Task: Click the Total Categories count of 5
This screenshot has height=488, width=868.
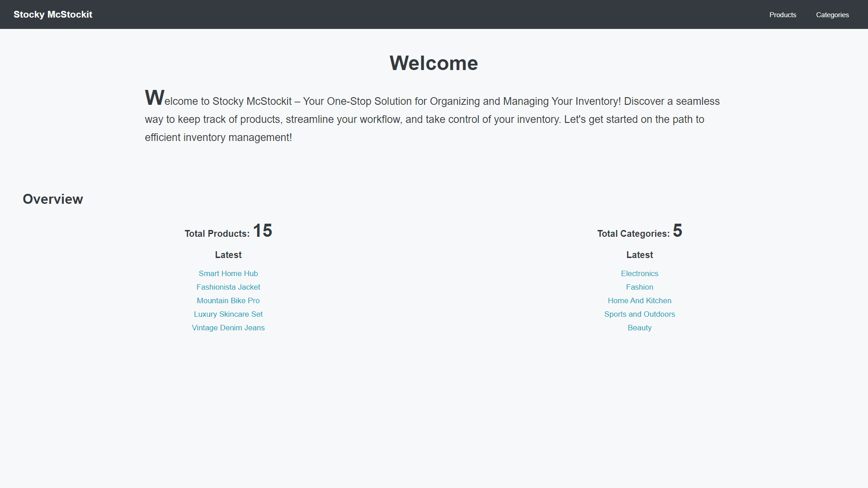Action: tap(678, 230)
